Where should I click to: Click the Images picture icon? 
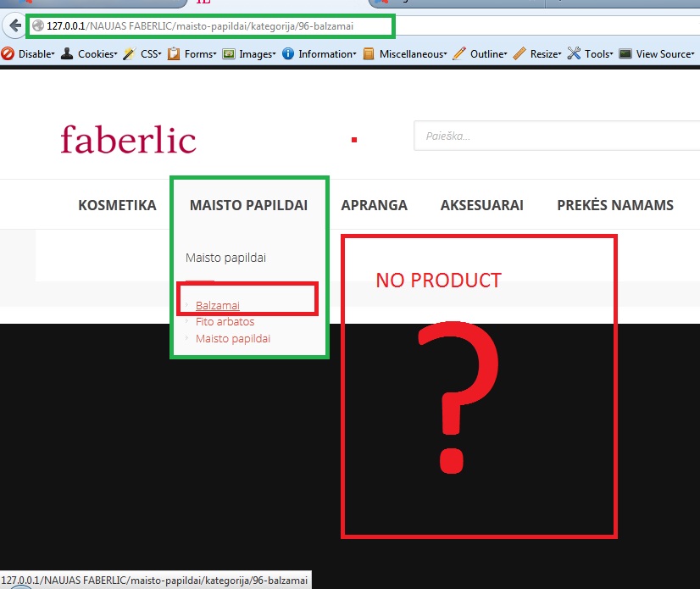tap(229, 54)
